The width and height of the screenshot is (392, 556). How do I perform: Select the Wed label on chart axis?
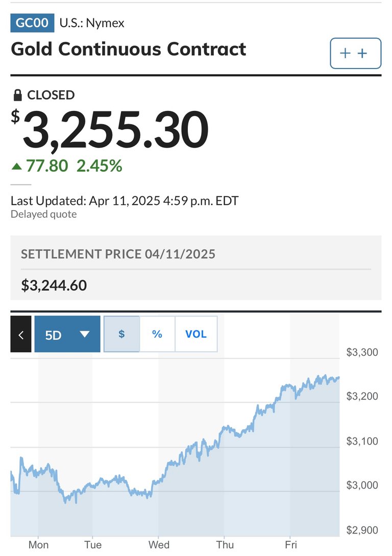159,545
